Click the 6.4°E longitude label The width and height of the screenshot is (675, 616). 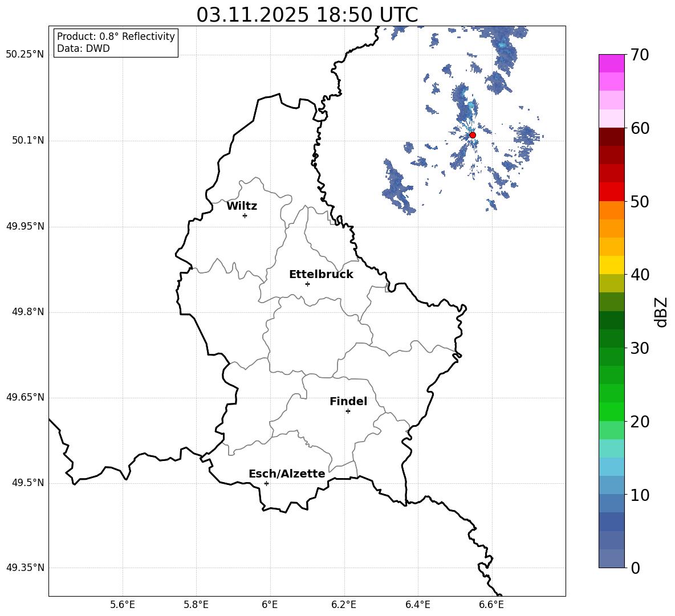click(417, 605)
